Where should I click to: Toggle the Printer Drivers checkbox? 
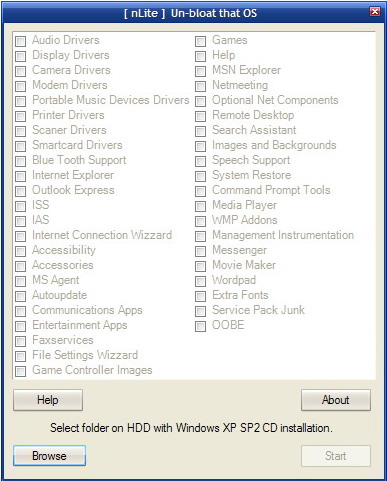[x=20, y=116]
